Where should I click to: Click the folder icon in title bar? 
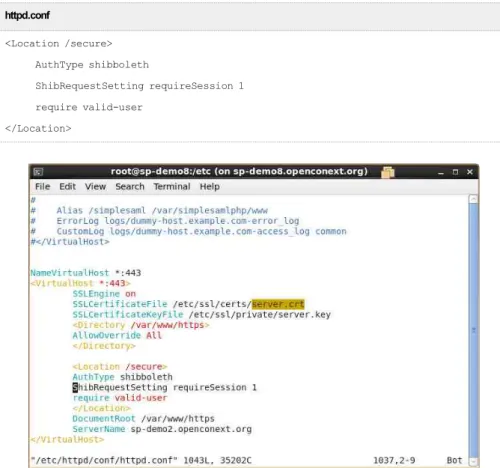tap(388, 172)
